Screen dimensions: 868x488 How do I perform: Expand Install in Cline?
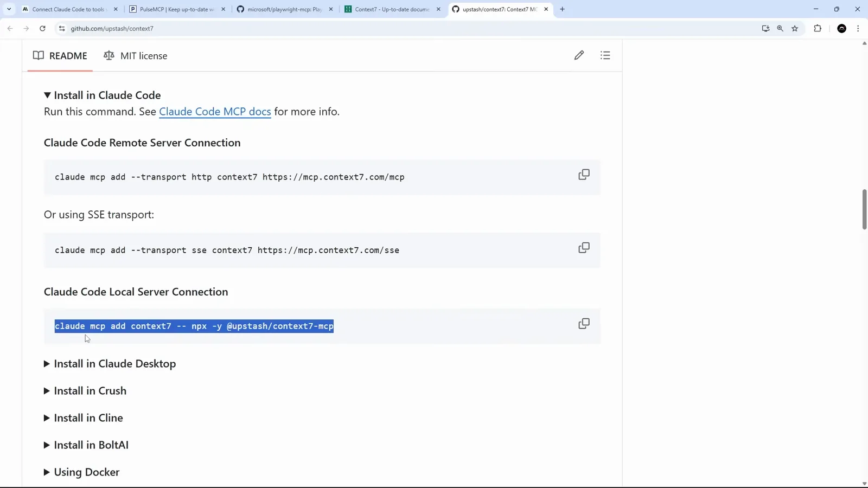pyautogui.click(x=84, y=418)
